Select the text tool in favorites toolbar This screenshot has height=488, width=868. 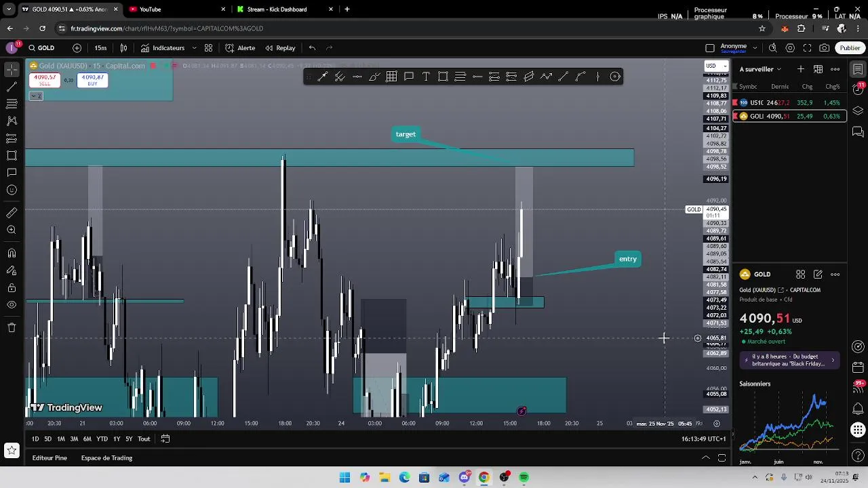coord(426,77)
